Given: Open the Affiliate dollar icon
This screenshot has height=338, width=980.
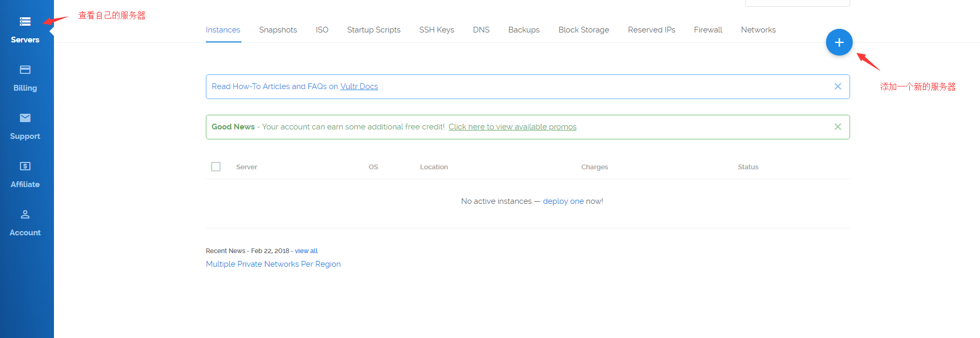Looking at the screenshot, I should point(25,166).
